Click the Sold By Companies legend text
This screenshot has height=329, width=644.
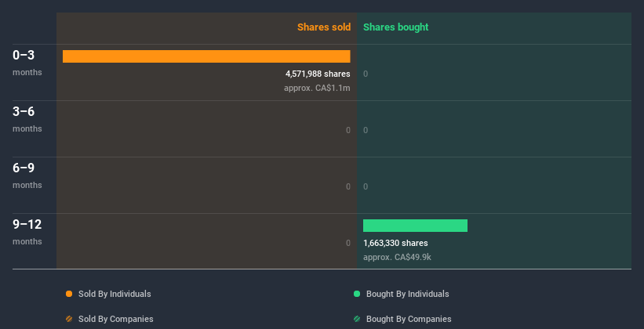pyautogui.click(x=116, y=319)
